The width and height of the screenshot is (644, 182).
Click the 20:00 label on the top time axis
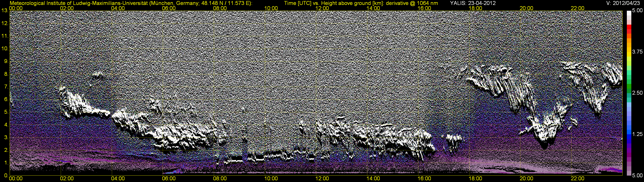pyautogui.click(x=526, y=8)
